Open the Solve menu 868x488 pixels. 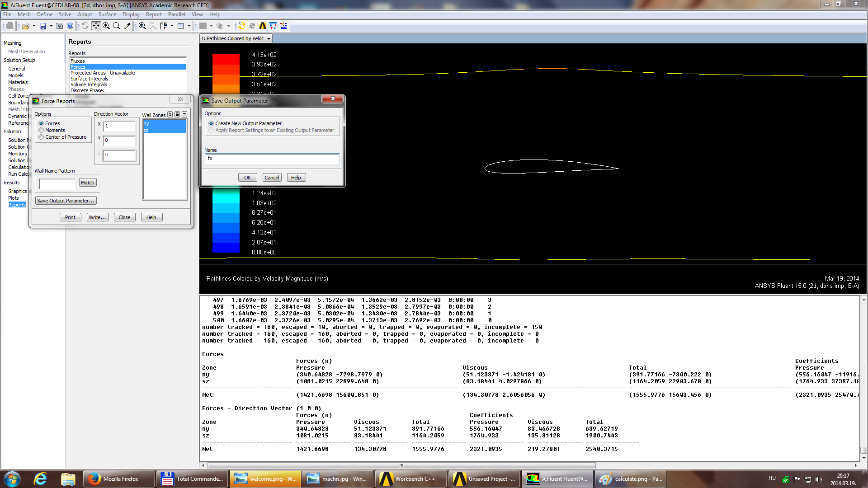click(x=65, y=14)
